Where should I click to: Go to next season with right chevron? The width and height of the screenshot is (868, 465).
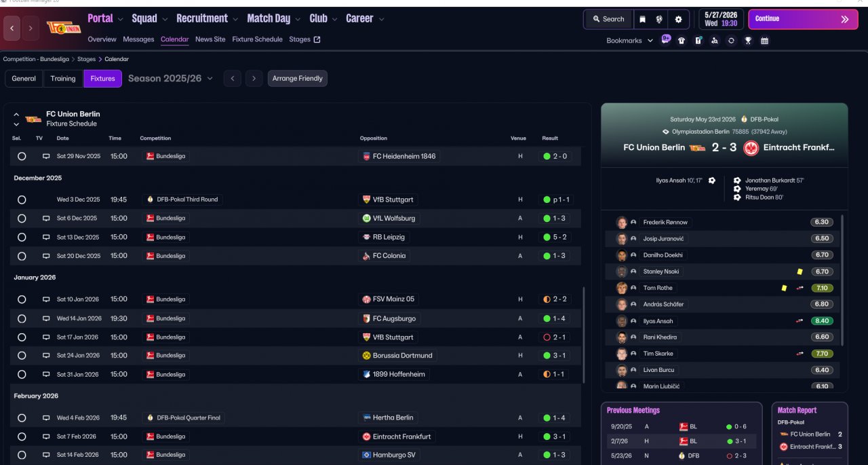[x=254, y=79]
